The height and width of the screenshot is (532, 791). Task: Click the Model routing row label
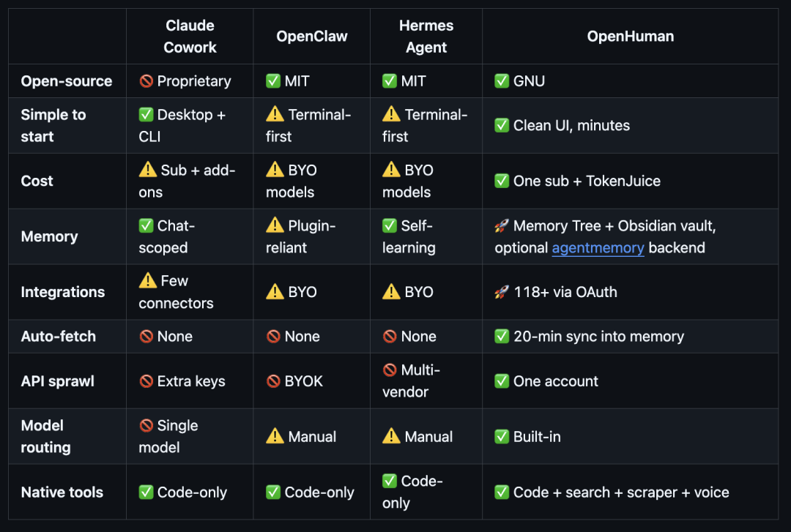point(46,436)
